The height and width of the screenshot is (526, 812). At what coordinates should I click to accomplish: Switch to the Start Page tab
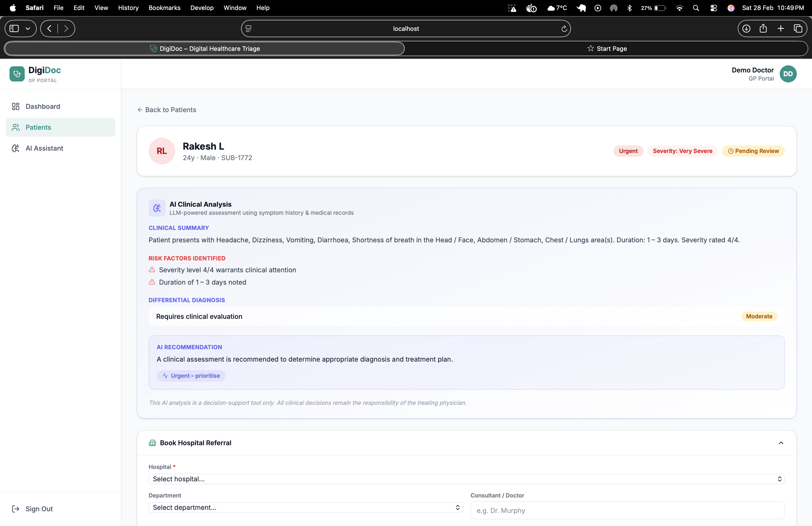tap(607, 48)
